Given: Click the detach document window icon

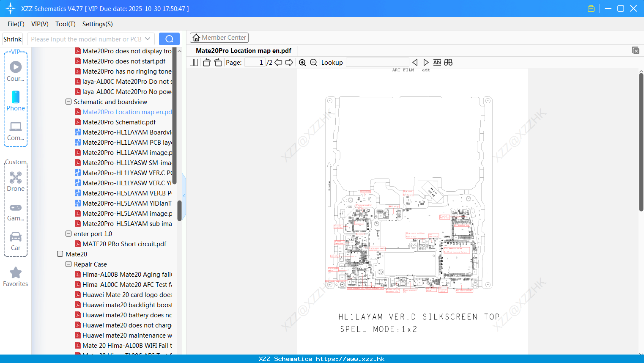Looking at the screenshot, I should pyautogui.click(x=636, y=50).
